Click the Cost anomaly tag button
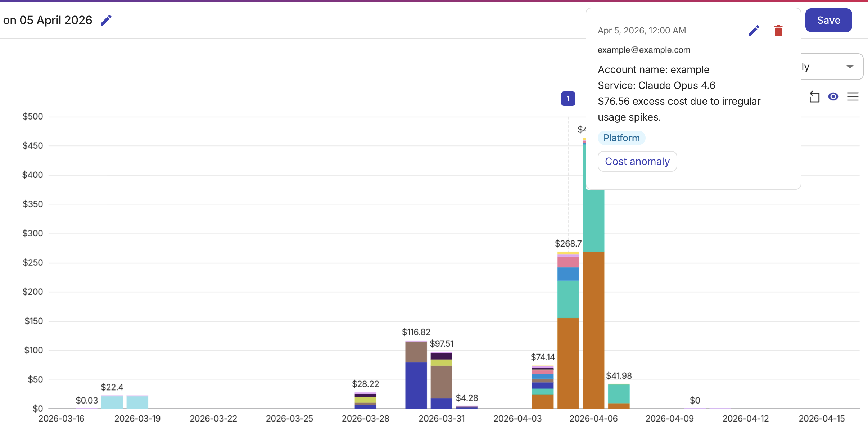868x437 pixels. coord(637,161)
